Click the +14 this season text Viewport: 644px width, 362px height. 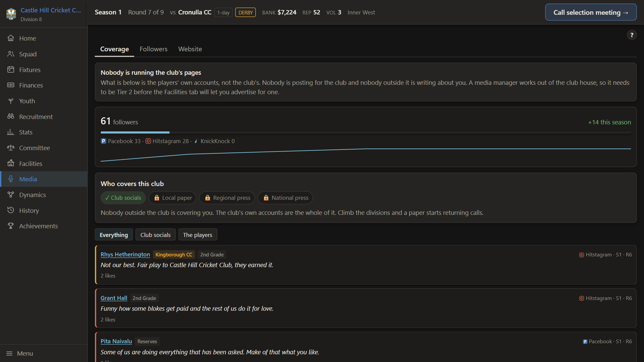point(609,122)
